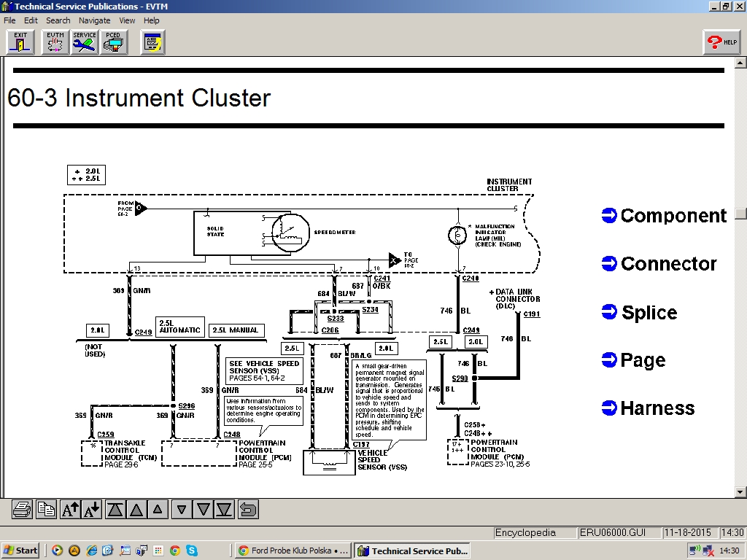Follow the Page link
Screen dimensions: 747x560
[634, 360]
